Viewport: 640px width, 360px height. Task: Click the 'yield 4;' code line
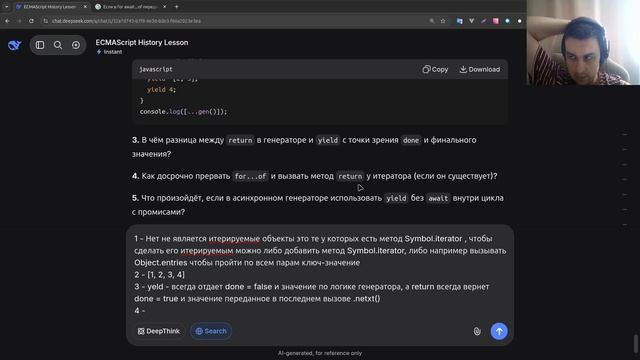click(161, 89)
